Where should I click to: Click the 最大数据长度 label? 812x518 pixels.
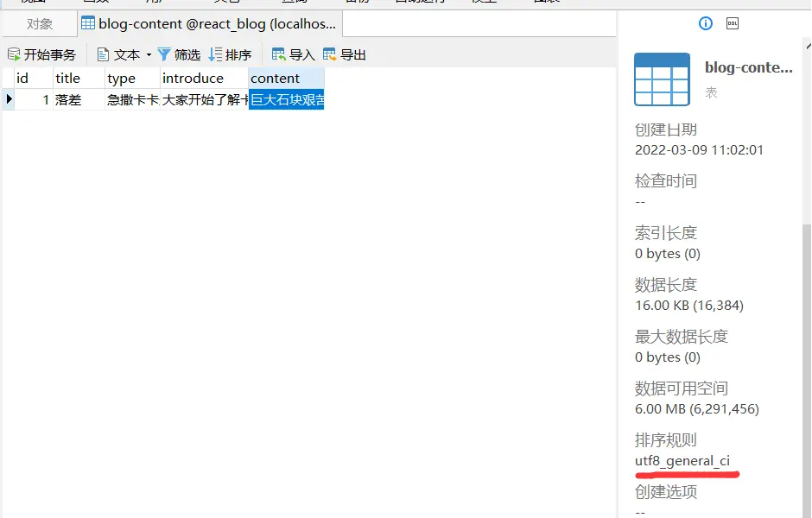682,337
